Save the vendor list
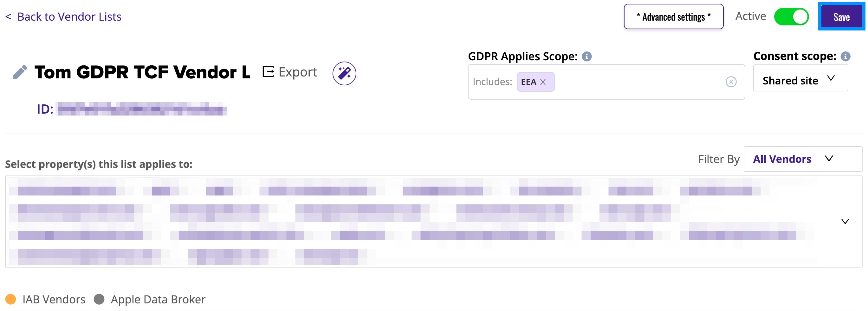 tap(841, 17)
